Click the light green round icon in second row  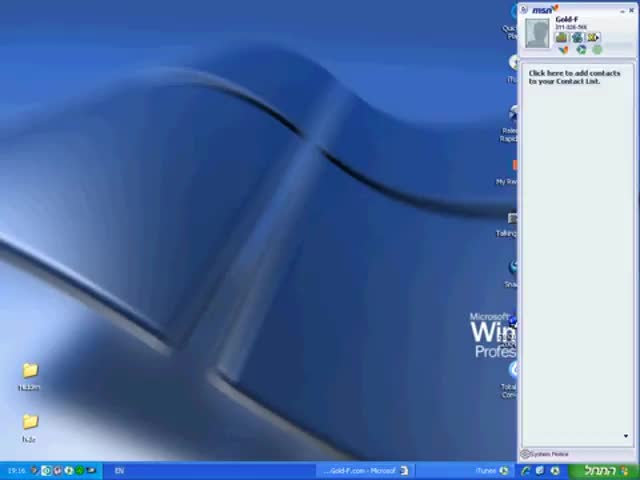click(597, 49)
